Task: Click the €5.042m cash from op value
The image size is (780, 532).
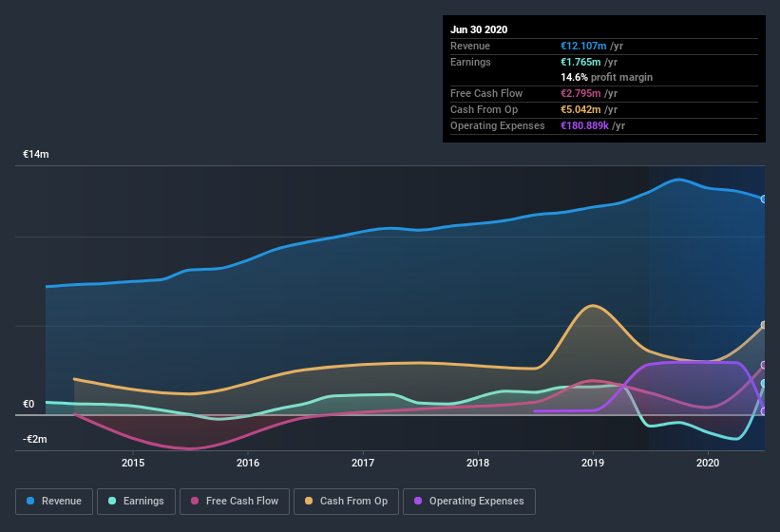Action: (580, 109)
